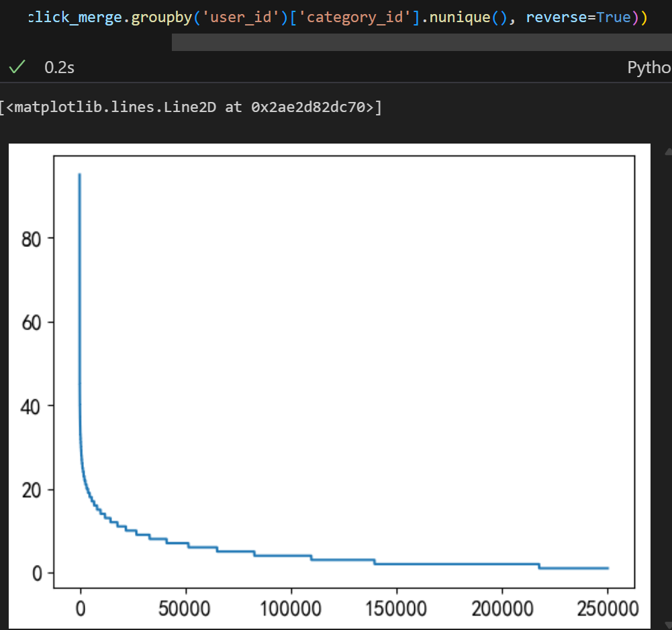This screenshot has width=672, height=630.
Task: Click the y-axis tick label 20
Action: point(32,490)
